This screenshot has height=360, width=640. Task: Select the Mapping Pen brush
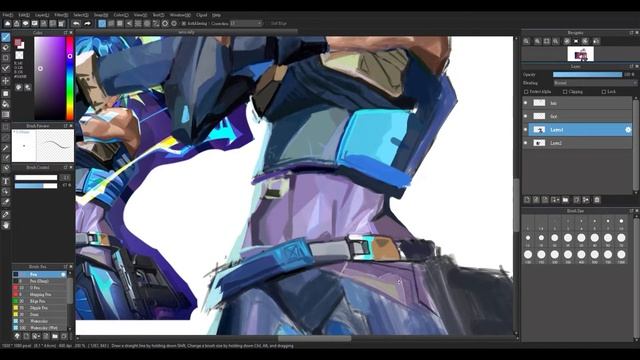[x=39, y=294]
